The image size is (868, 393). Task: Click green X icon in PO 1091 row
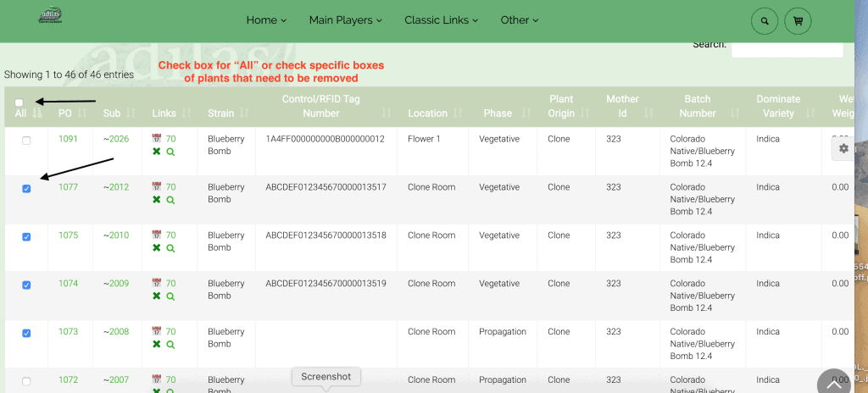[156, 152]
